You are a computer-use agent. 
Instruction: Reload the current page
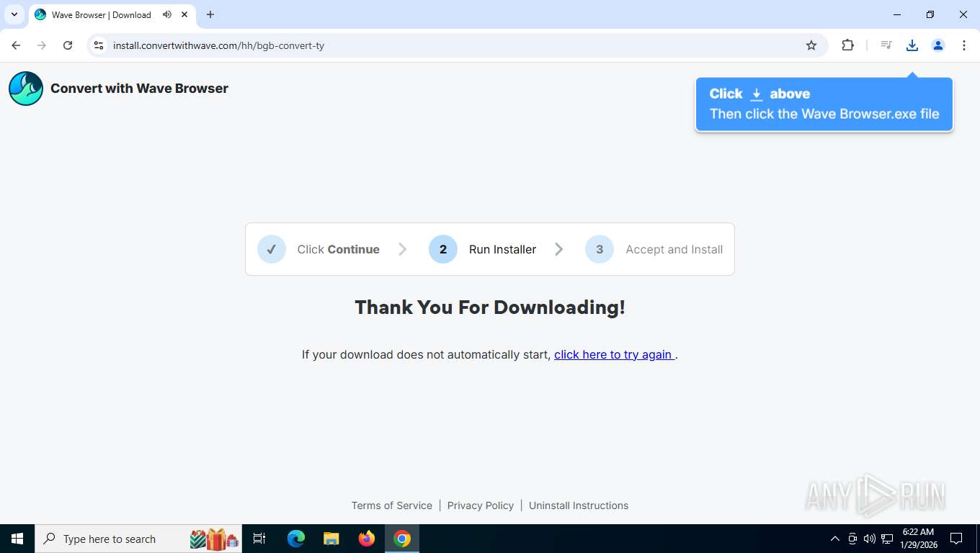(68, 45)
